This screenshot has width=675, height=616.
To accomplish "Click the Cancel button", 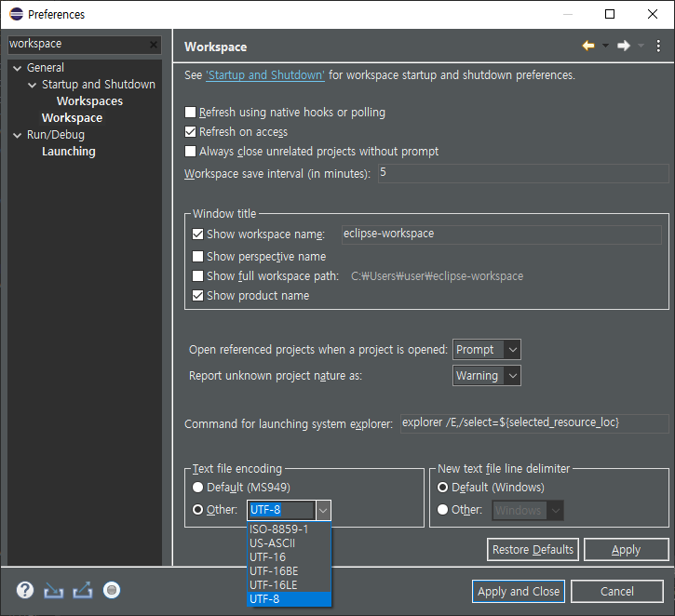I will [617, 592].
